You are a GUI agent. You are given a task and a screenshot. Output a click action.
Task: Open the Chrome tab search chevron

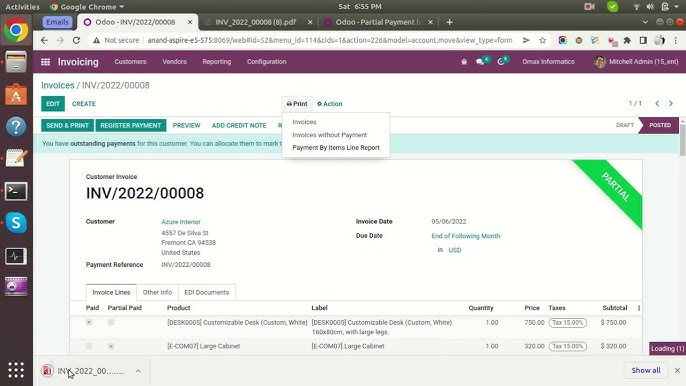pyautogui.click(x=645, y=22)
